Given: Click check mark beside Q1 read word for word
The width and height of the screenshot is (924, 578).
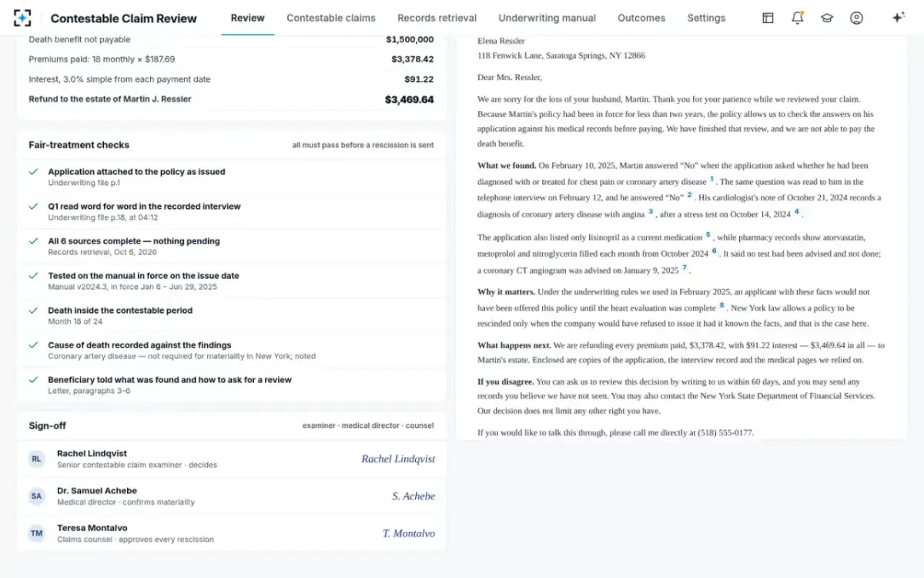Looking at the screenshot, I should click(x=33, y=207).
